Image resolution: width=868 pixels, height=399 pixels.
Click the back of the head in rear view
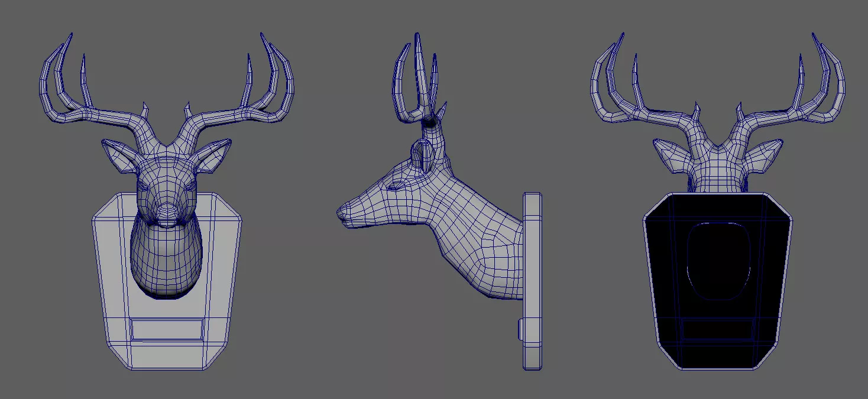(717, 166)
